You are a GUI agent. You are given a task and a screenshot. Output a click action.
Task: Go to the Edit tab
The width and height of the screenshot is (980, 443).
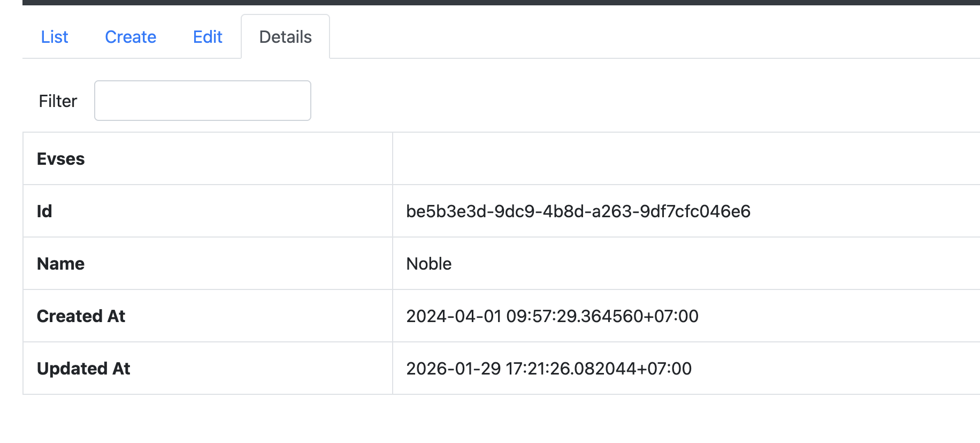pyautogui.click(x=208, y=37)
